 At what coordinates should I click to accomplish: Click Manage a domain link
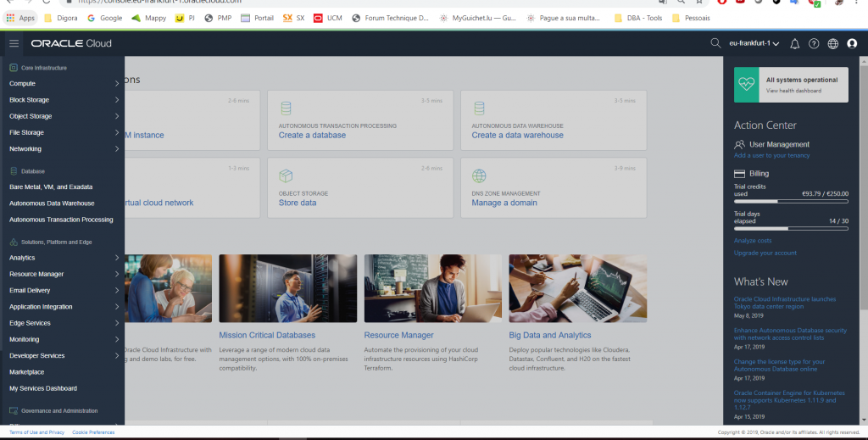pos(504,203)
